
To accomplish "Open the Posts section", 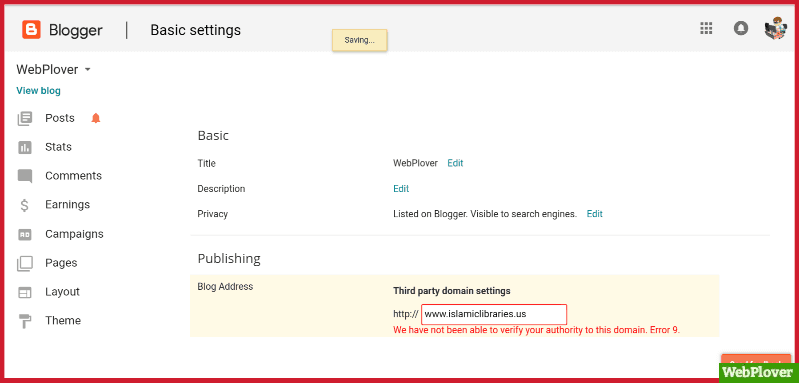I will [x=60, y=118].
